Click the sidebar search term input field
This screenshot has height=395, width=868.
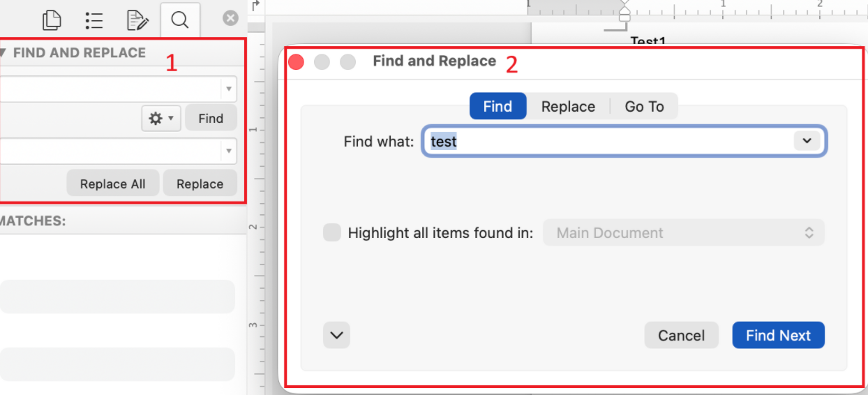pyautogui.click(x=110, y=89)
